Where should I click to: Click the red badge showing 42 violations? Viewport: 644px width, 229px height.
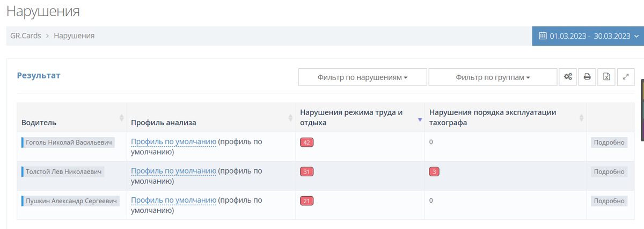(307, 142)
